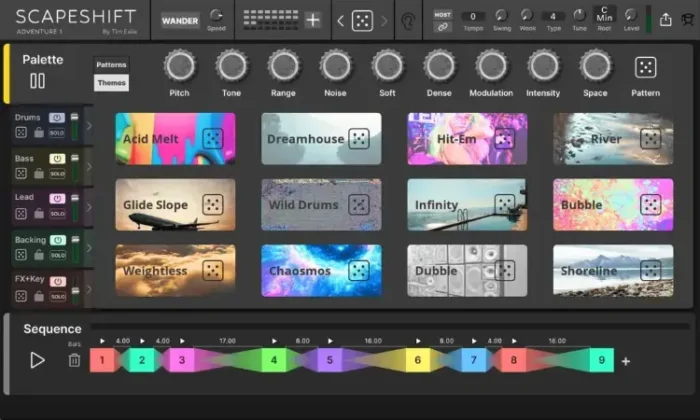Toggle power for the Drums track
The width and height of the screenshot is (700, 420).
pos(57,118)
